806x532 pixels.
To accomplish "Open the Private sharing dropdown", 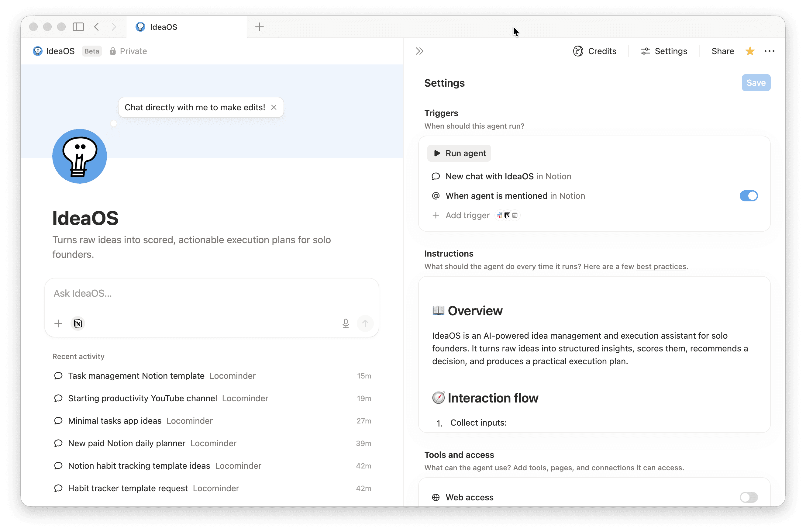I will pos(128,51).
